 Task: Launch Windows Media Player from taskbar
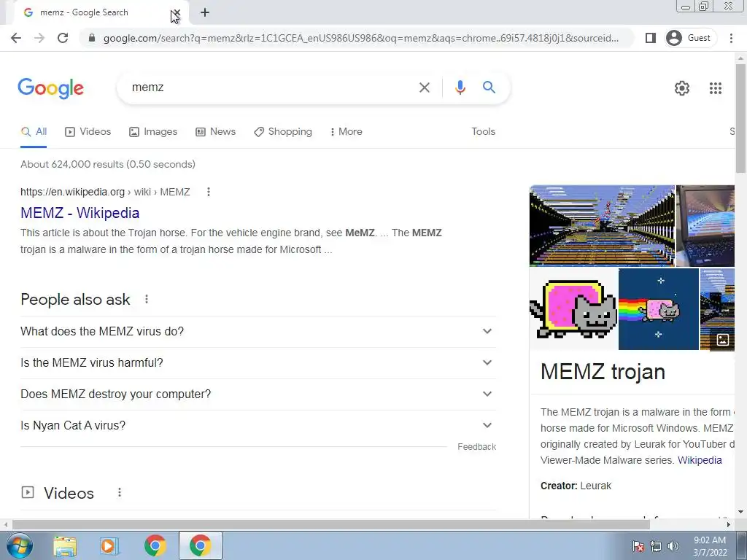tap(109, 545)
